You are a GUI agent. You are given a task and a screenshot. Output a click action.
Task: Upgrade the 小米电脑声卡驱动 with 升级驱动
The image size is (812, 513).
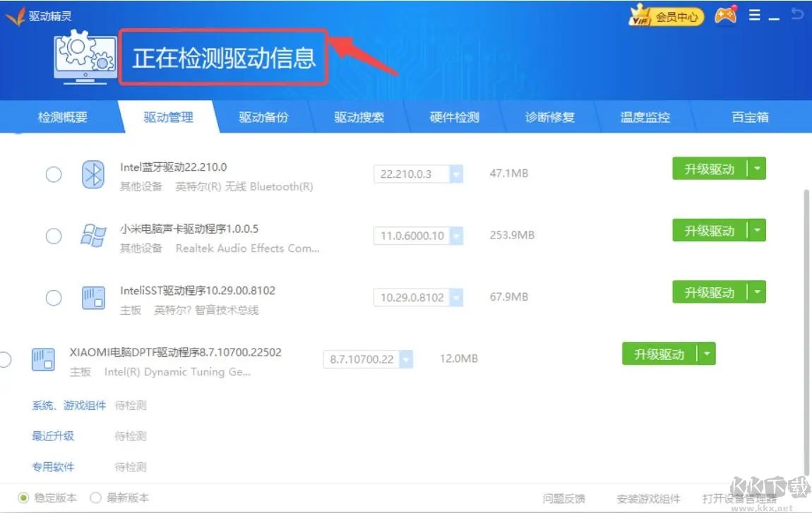[710, 230]
